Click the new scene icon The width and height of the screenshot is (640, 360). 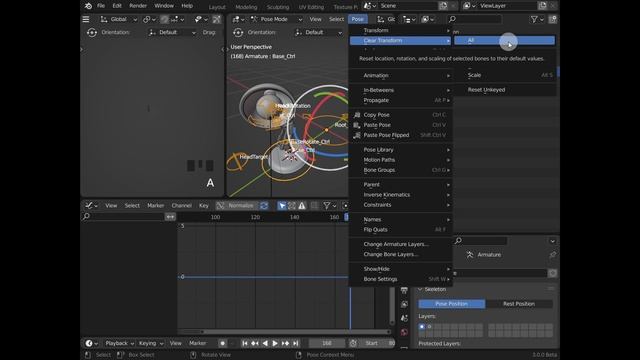tap(443, 6)
